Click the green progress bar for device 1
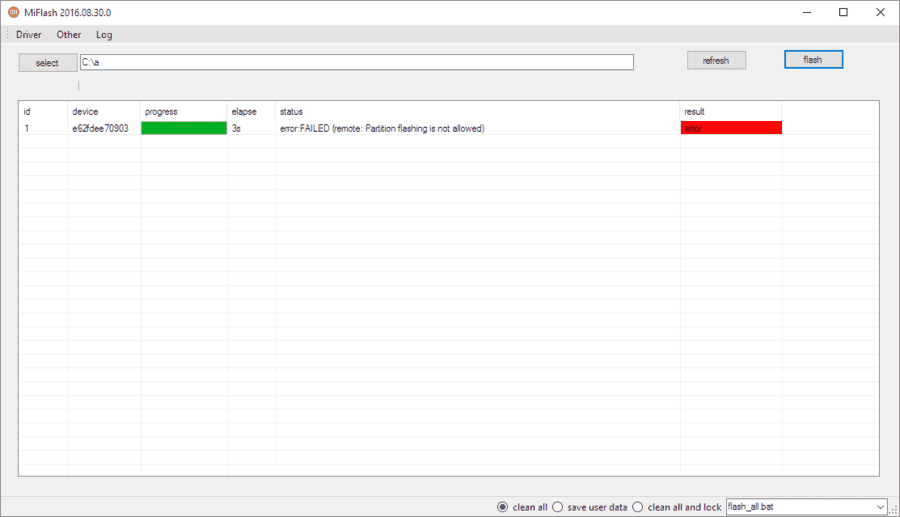900x517 pixels. pos(184,128)
